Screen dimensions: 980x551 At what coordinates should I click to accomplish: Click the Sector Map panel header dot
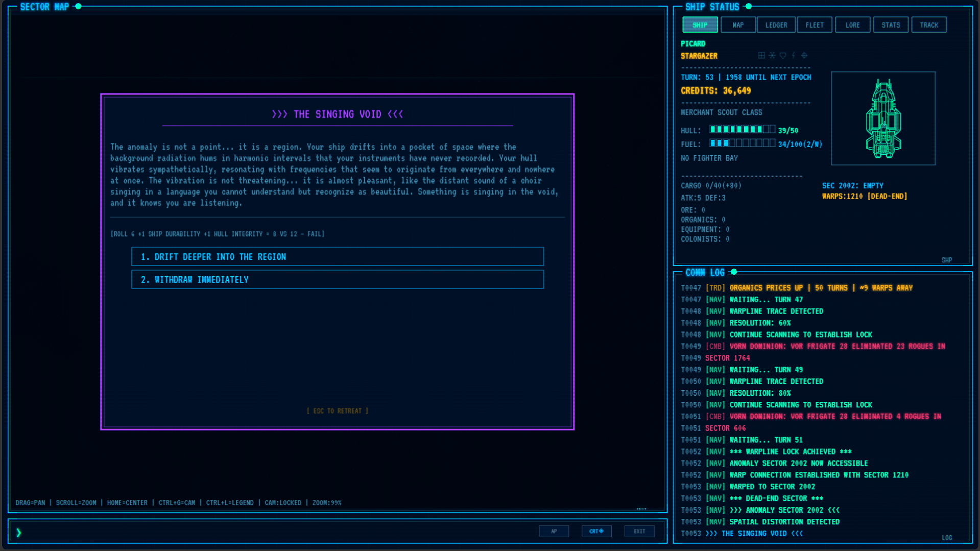point(78,7)
